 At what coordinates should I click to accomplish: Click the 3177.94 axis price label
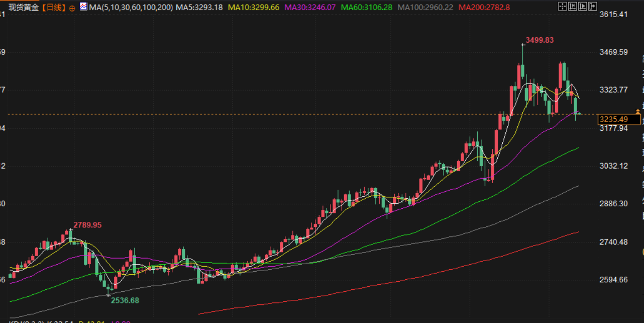(x=614, y=128)
